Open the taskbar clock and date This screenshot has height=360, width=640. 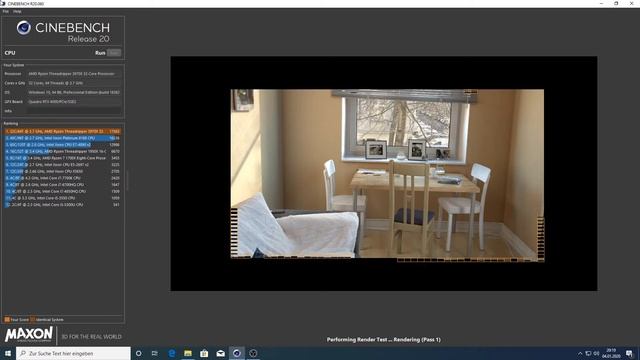point(611,353)
